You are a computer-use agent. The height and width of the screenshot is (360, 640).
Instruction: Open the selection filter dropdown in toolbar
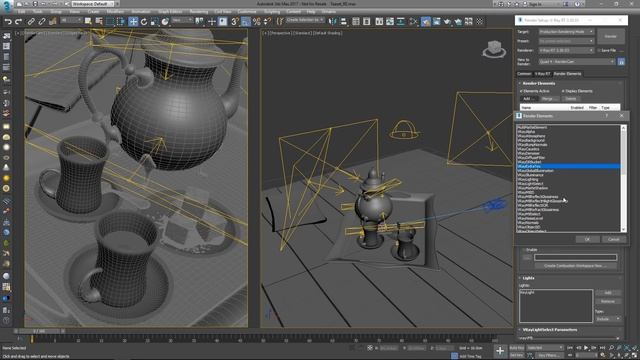point(71,20)
